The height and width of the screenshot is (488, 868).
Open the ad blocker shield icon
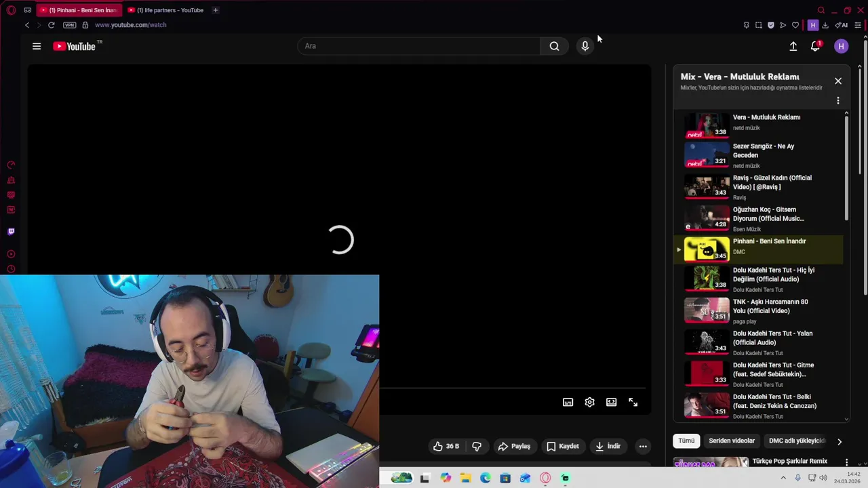[771, 25]
